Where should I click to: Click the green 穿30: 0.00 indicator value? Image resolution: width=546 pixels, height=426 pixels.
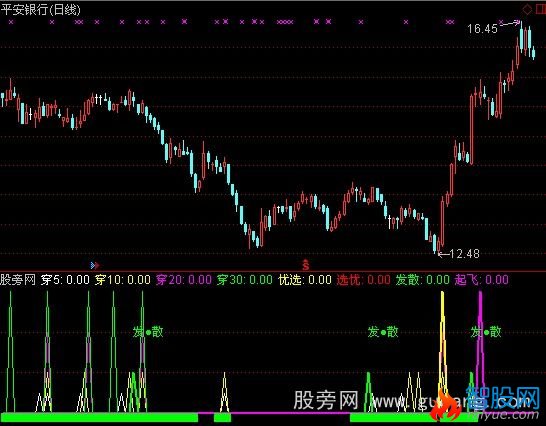pos(244,280)
